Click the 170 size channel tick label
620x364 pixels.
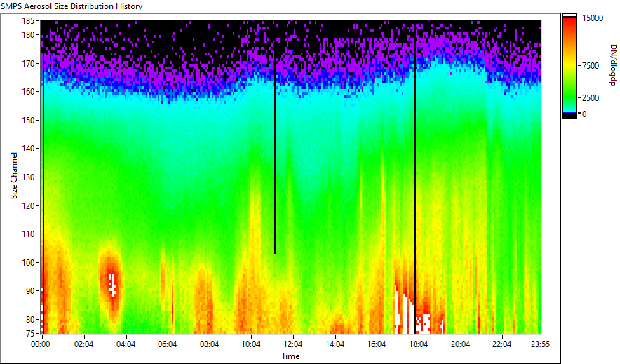pyautogui.click(x=29, y=63)
